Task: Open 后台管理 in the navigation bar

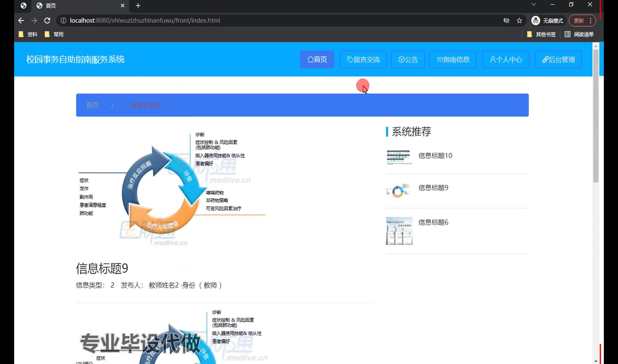Action: click(559, 59)
